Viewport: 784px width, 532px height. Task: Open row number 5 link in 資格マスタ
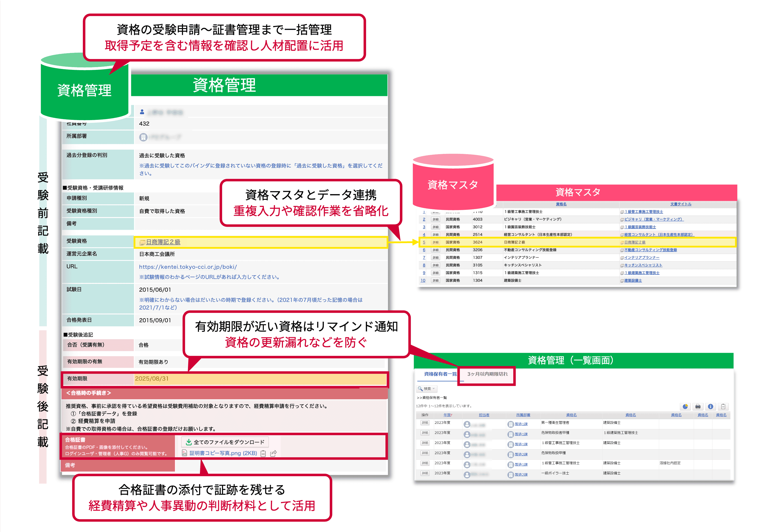click(x=424, y=242)
